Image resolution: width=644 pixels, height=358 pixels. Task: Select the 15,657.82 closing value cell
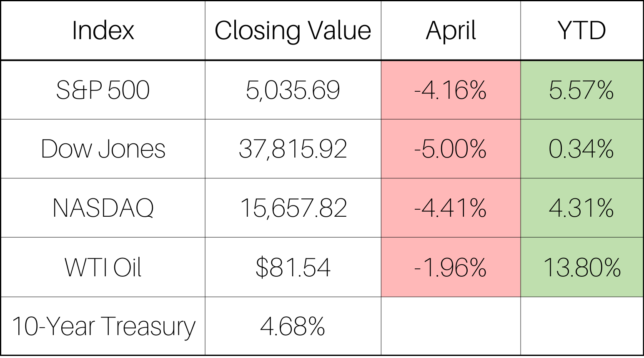tap(293, 208)
